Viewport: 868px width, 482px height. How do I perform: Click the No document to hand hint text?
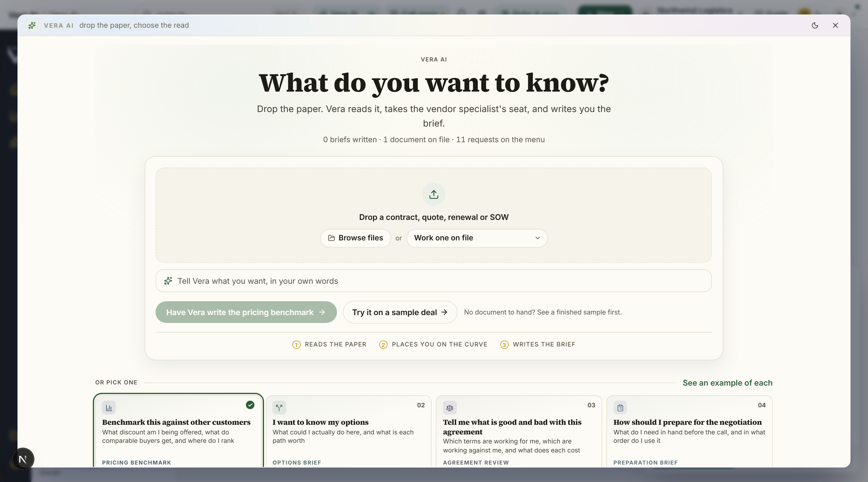543,312
